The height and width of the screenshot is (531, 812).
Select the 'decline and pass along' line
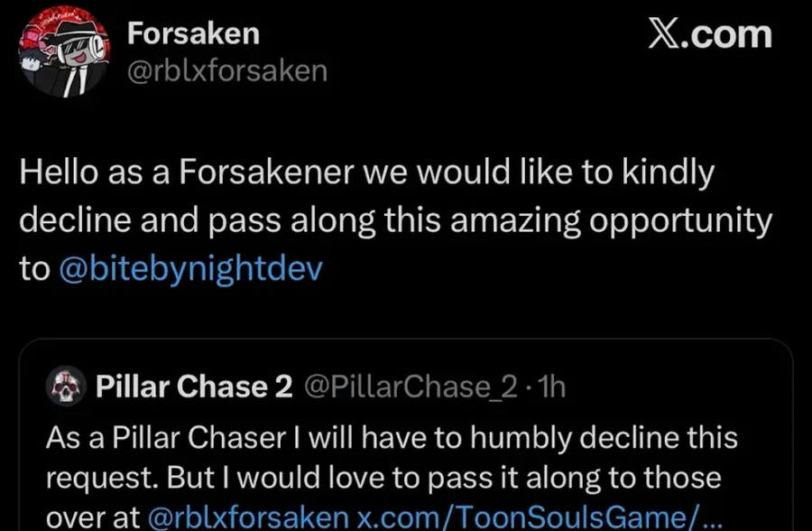point(396,221)
